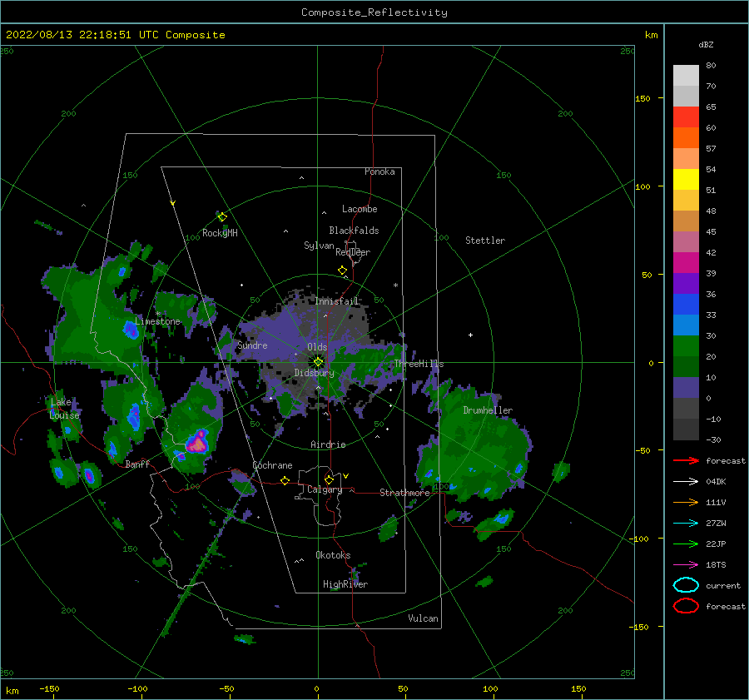Image resolution: width=749 pixels, height=700 pixels.
Task: Click the '04DK' legend text
Action: 716,482
